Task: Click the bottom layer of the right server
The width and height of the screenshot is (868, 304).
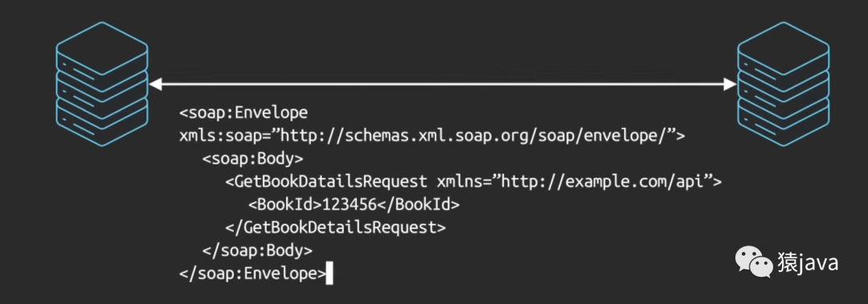Action: pos(784,121)
